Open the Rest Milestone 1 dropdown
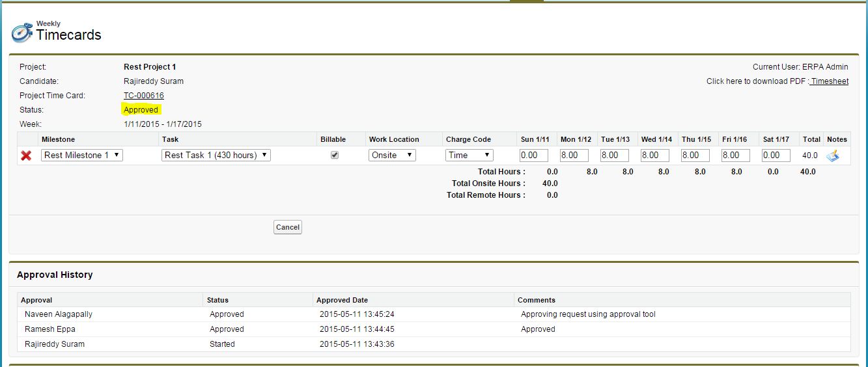868x367 pixels. pos(82,155)
